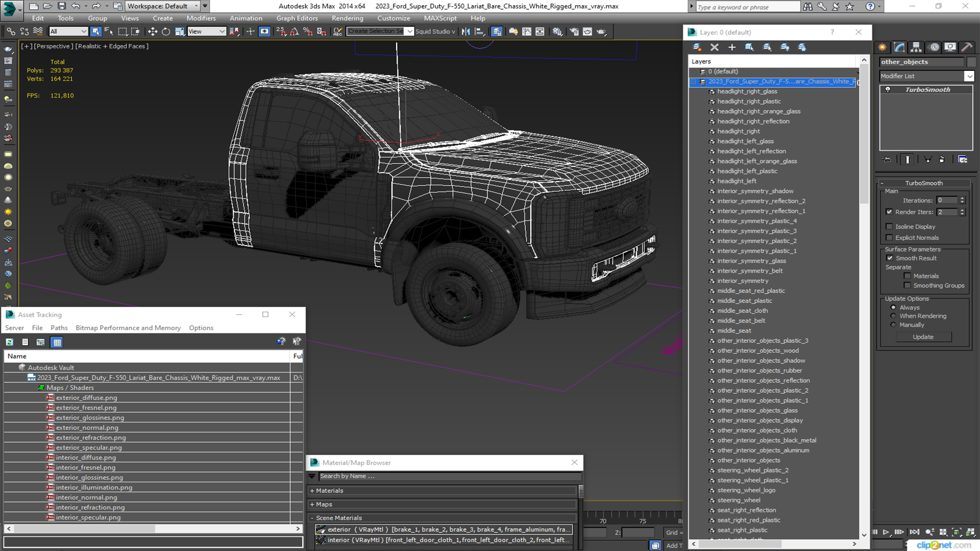Screen dimensions: 980x551
Task: Toggle the TurboSmooth modifier lightbulb
Action: [888, 90]
